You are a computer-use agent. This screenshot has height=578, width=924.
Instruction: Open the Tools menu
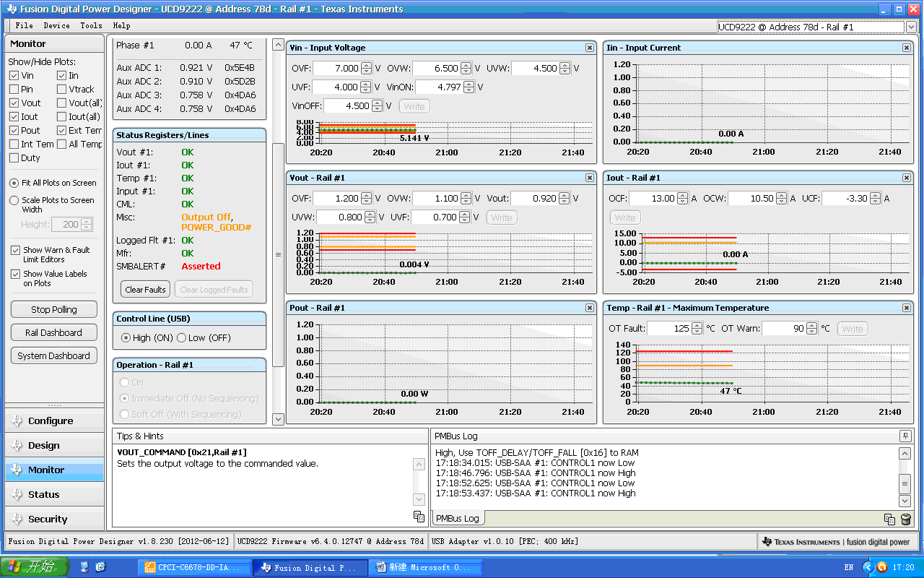pyautogui.click(x=91, y=26)
